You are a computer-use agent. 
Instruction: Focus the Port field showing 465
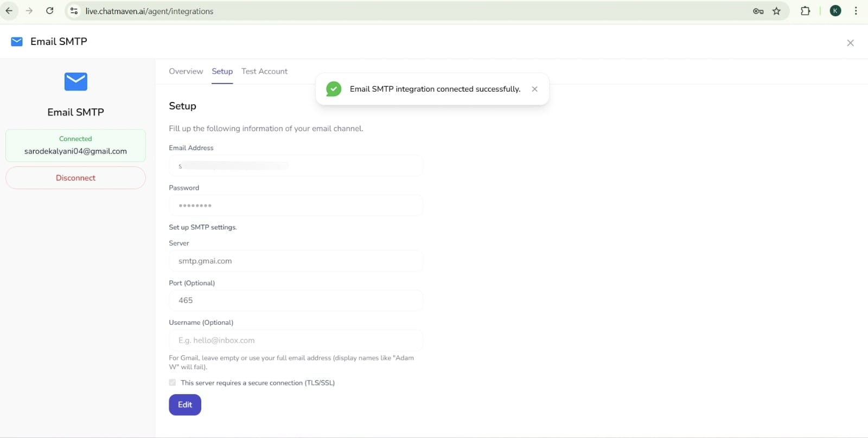pyautogui.click(x=296, y=300)
